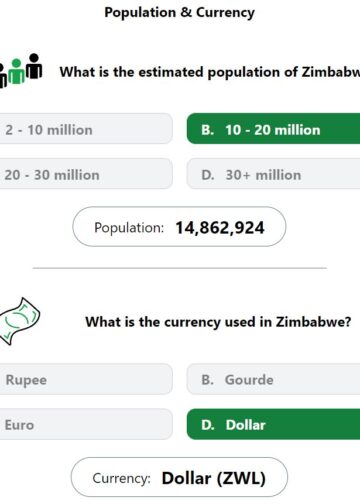
Task: Pick answer D. Dollar
Action: click(x=273, y=424)
